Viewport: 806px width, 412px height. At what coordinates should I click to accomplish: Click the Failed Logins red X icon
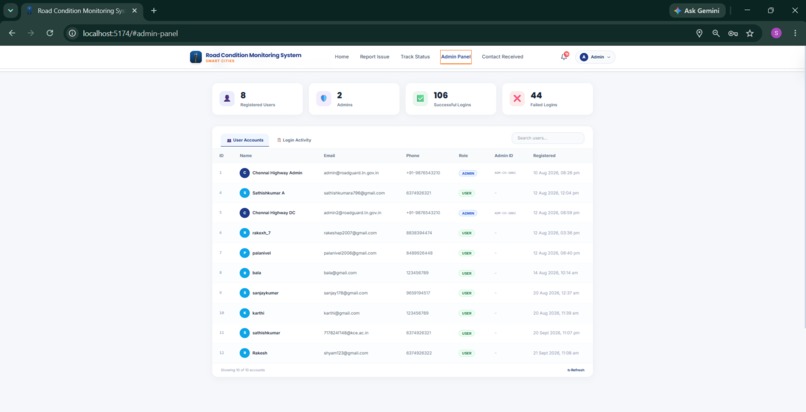click(517, 99)
